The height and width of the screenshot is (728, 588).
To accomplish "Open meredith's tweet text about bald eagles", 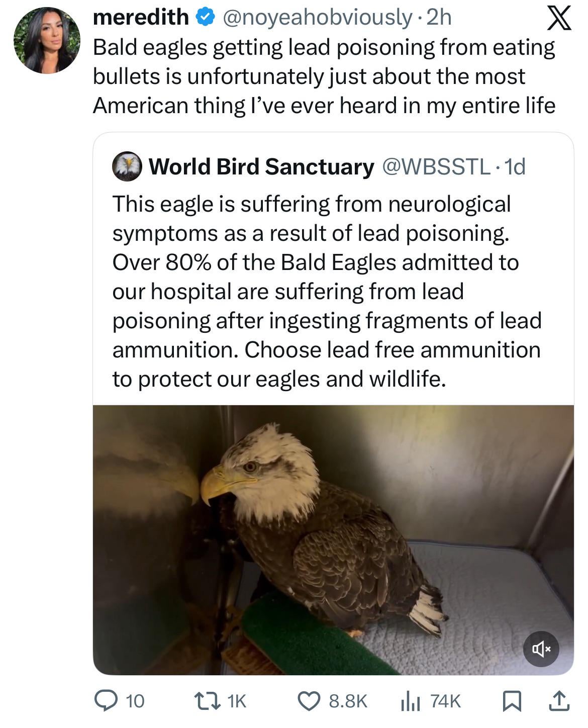I will click(324, 76).
